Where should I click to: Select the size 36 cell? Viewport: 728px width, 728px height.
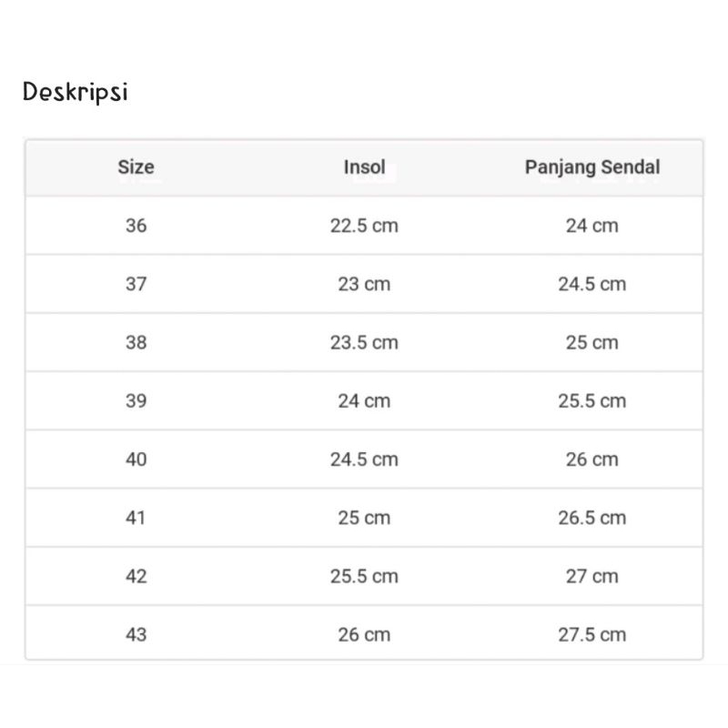tap(136, 226)
